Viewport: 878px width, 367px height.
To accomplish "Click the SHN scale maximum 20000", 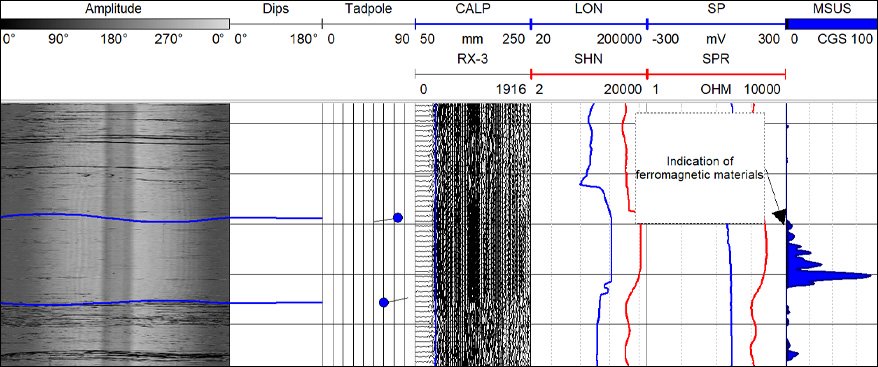I will (623, 89).
